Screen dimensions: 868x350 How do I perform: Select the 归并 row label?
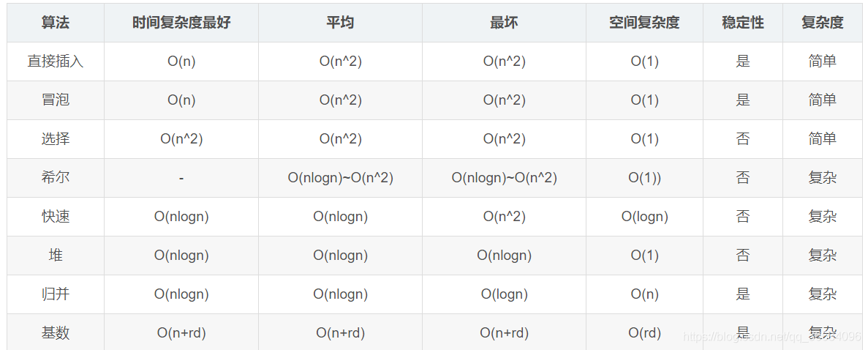pos(56,294)
